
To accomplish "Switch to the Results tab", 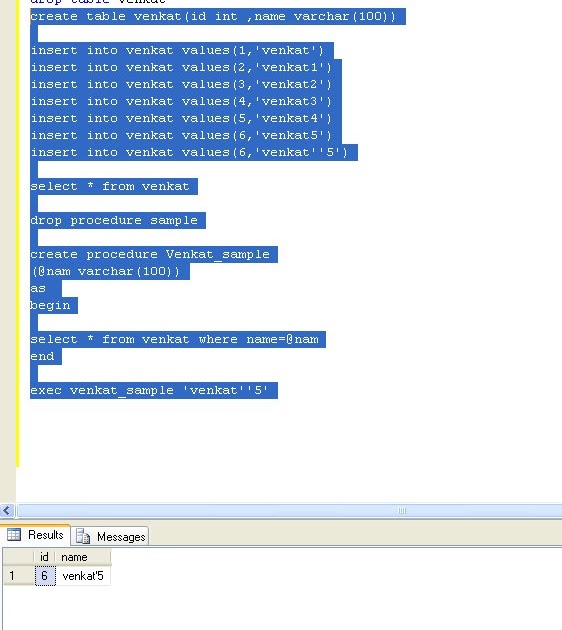I will pos(35,535).
